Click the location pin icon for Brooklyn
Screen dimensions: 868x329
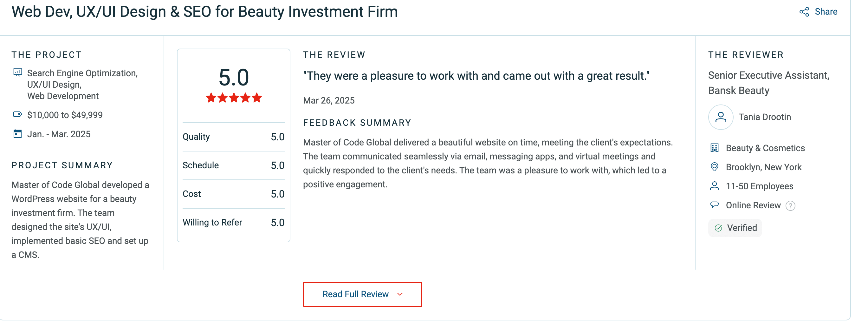pyautogui.click(x=714, y=167)
